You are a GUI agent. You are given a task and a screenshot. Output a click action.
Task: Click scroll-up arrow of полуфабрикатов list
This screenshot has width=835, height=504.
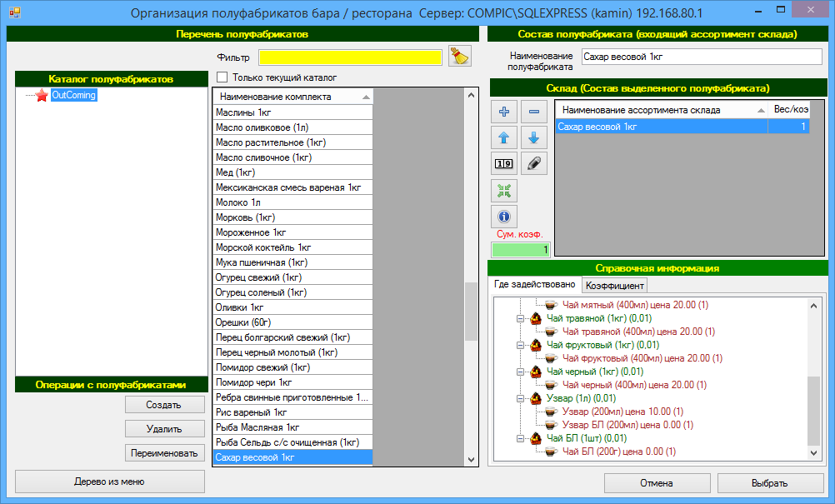[471, 95]
